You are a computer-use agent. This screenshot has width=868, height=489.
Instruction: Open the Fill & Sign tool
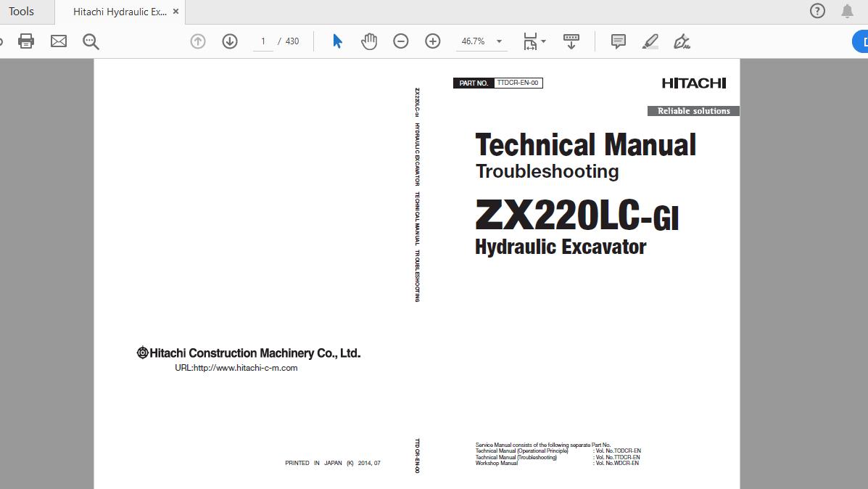click(x=681, y=41)
